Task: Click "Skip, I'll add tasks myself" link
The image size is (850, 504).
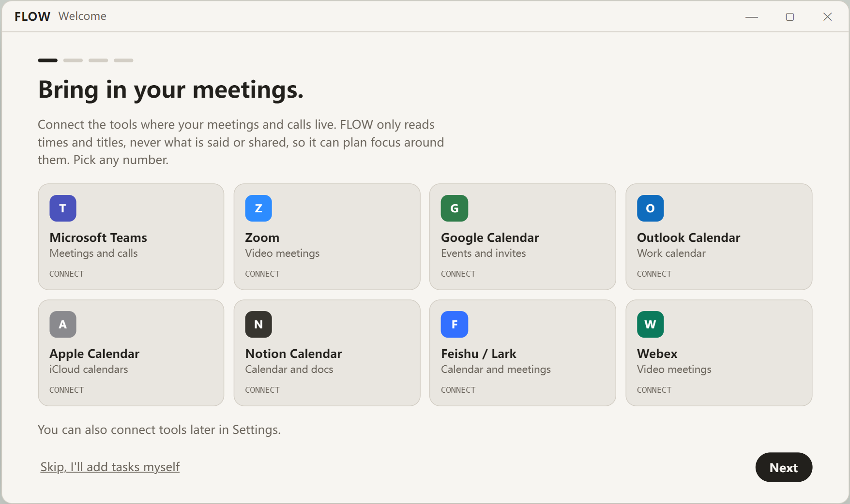Action: tap(110, 467)
